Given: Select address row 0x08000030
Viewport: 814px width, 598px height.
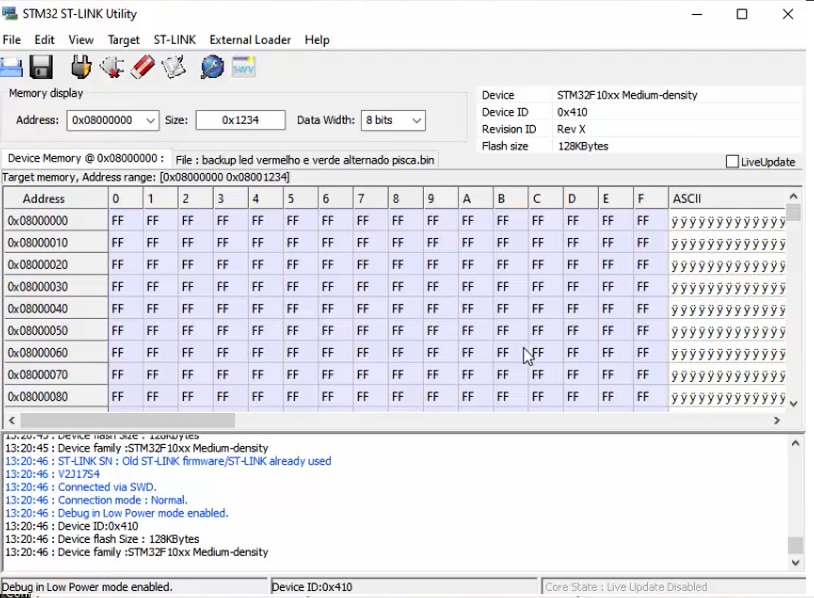Looking at the screenshot, I should point(56,287).
